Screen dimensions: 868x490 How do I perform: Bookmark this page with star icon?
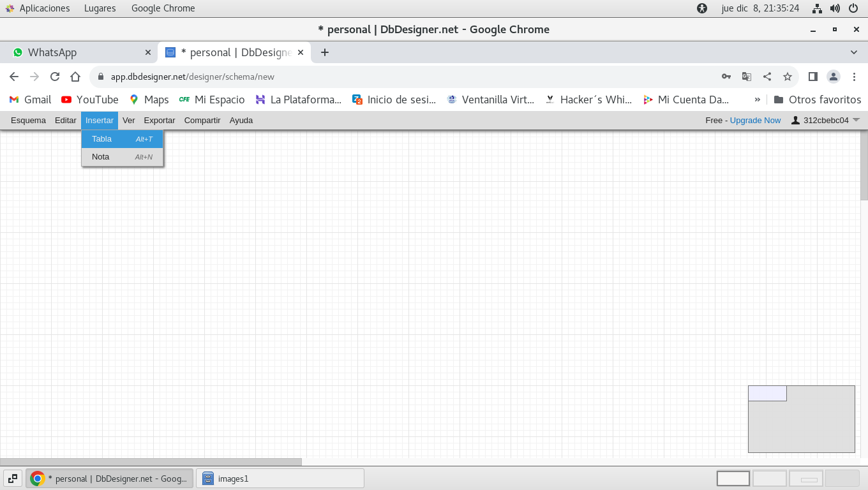pyautogui.click(x=788, y=77)
